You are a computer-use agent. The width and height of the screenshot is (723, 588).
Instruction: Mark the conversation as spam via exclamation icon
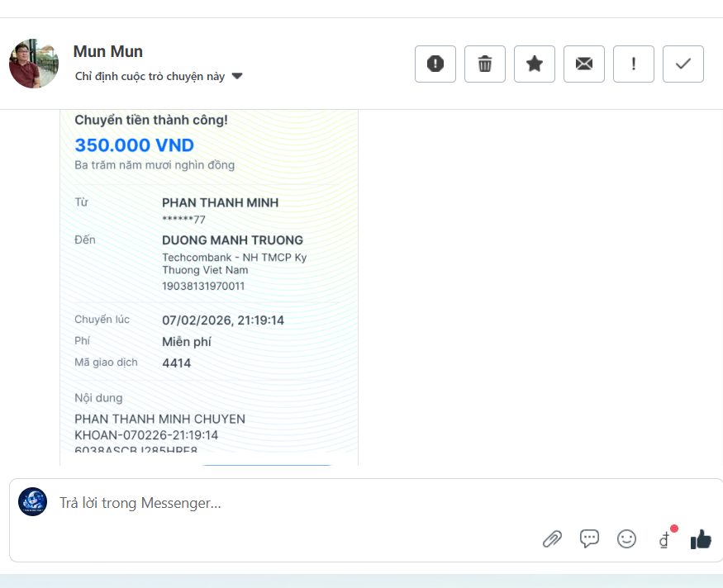click(x=633, y=64)
